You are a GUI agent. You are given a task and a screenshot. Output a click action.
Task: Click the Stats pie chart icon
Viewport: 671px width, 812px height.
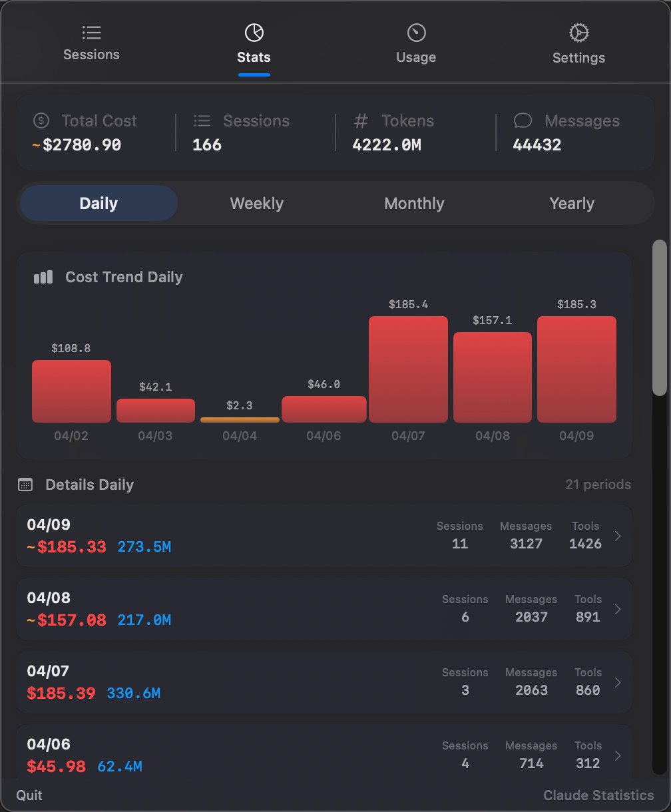tap(254, 32)
